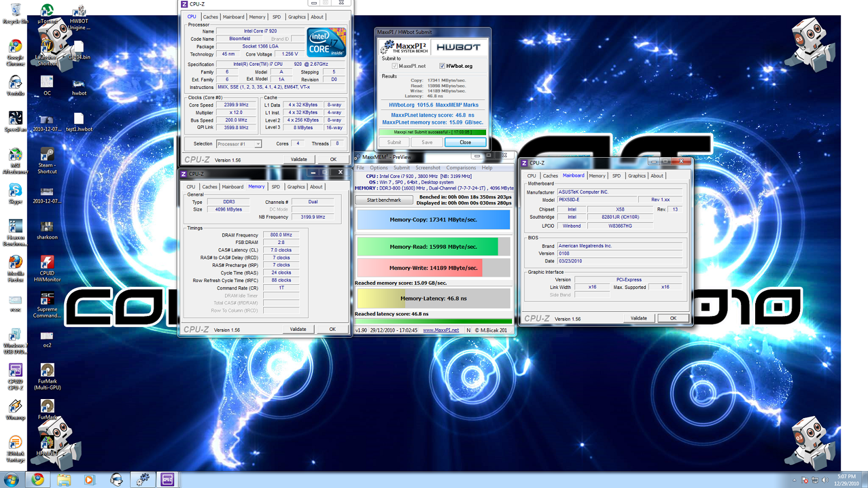Open the Skype desktop icon

[15, 194]
